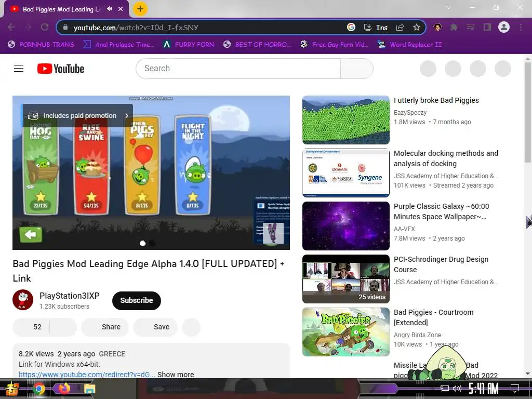
Task: Click the dislike button next to 52
Action: tap(63, 327)
